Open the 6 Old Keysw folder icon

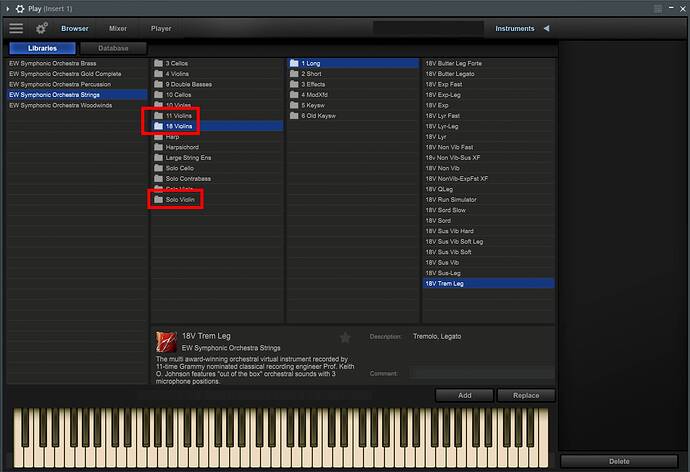(x=294, y=116)
